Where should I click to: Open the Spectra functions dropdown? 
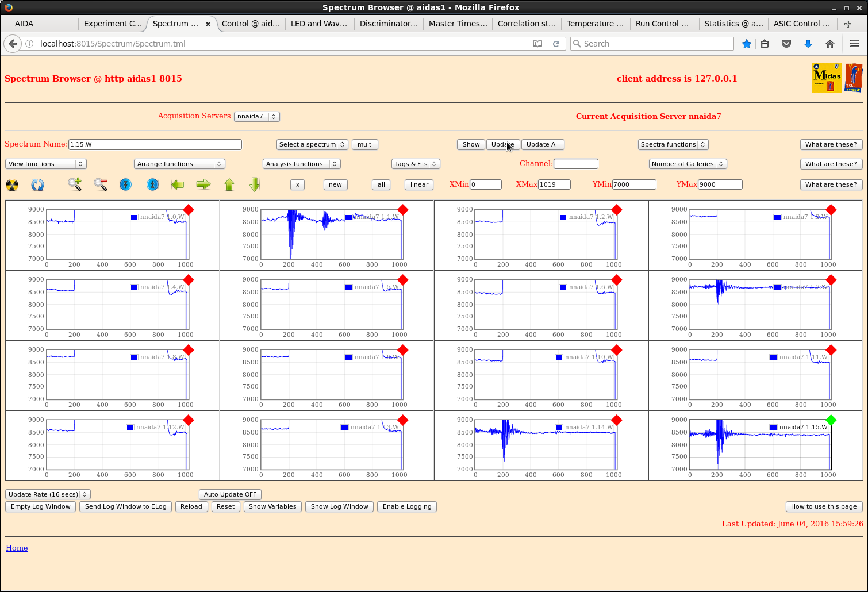pos(673,144)
